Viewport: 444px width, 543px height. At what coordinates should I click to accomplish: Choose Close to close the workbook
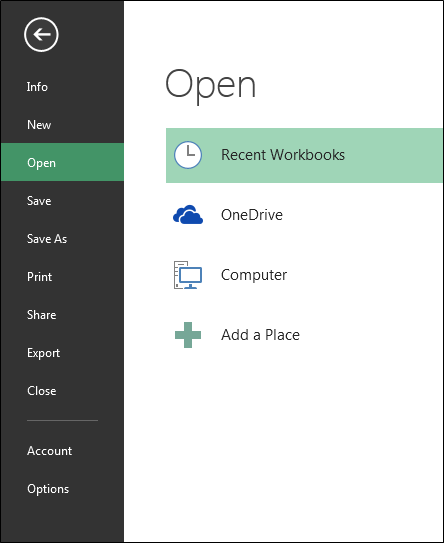point(42,391)
